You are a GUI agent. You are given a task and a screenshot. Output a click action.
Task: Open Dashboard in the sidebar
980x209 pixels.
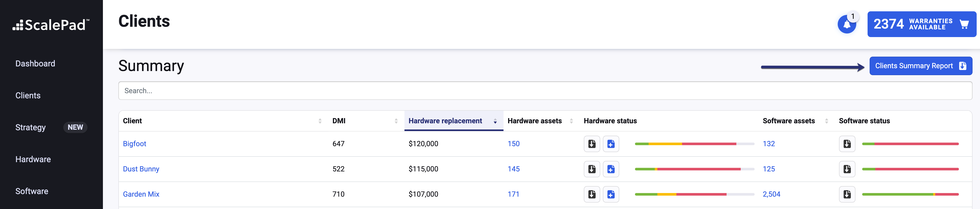click(x=36, y=64)
